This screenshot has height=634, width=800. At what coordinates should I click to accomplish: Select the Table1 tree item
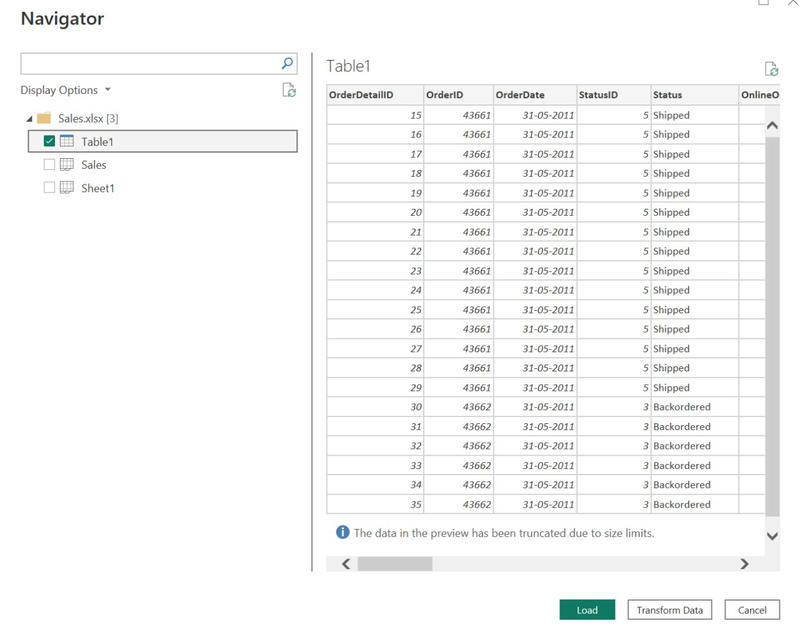click(162, 141)
